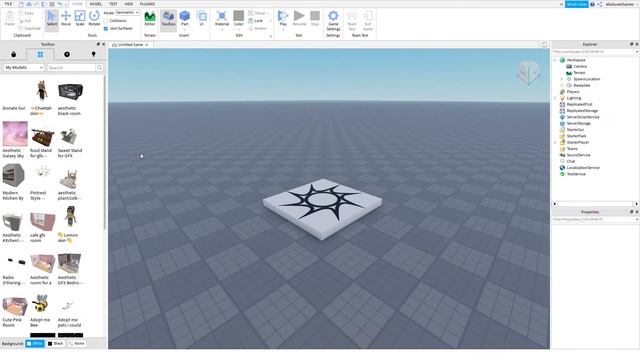This screenshot has width=640, height=360.
Task: Click the viewport orientation cube
Action: tap(529, 73)
